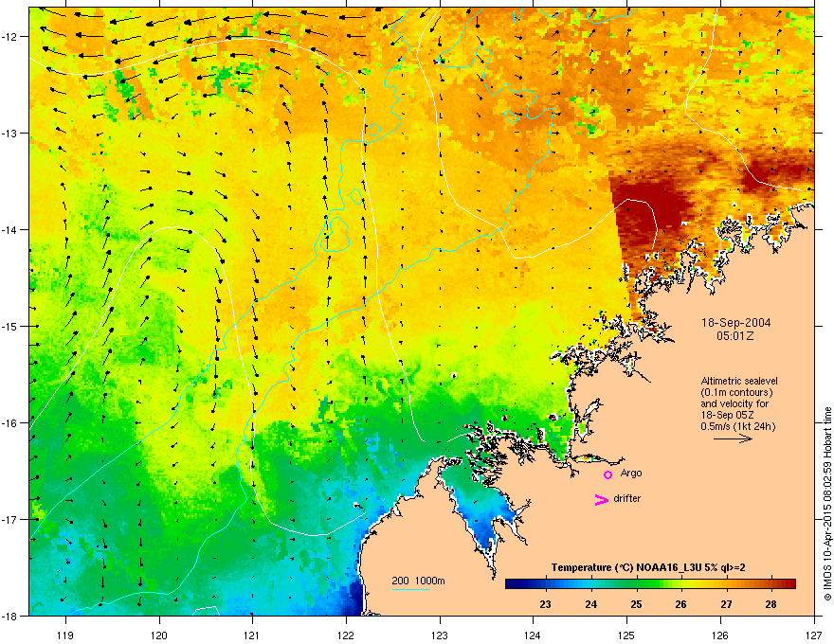Click the longitude axis label 126
Viewport: 834px width, 644px height.
(720, 635)
